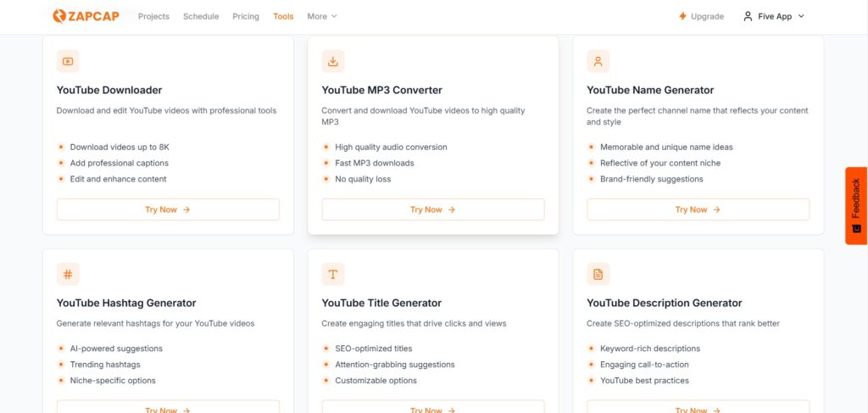Screen dimensions: 868x413
Task: Select the Tools nav item
Action: (x=283, y=17)
